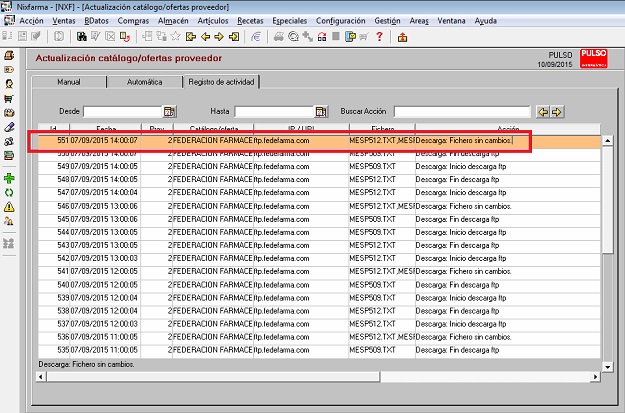Click the speech bubble icon next to the printer
625x413 pixels.
click(x=293, y=37)
